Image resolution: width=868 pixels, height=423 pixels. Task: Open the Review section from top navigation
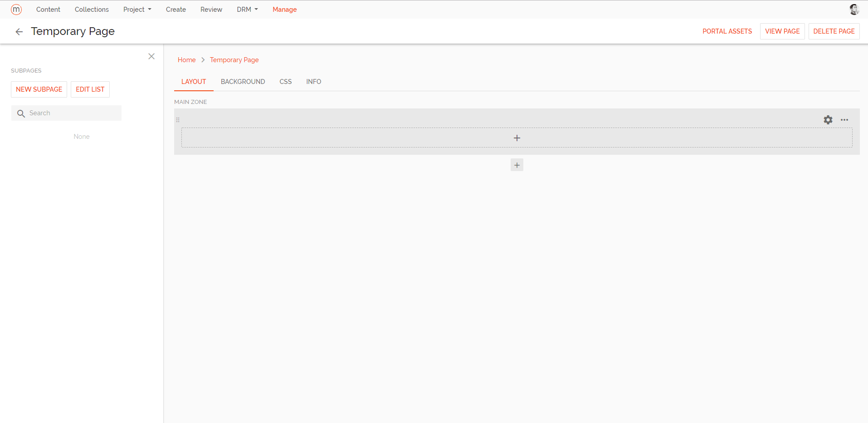pyautogui.click(x=211, y=9)
